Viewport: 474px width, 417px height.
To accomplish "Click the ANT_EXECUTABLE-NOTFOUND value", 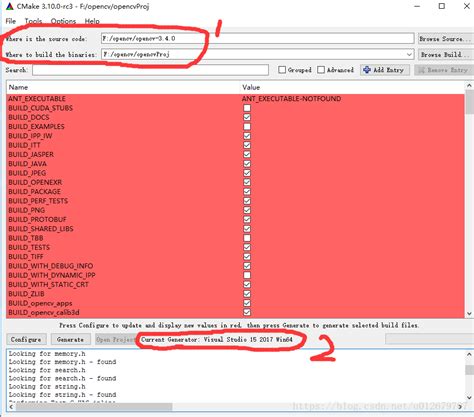I will point(291,99).
